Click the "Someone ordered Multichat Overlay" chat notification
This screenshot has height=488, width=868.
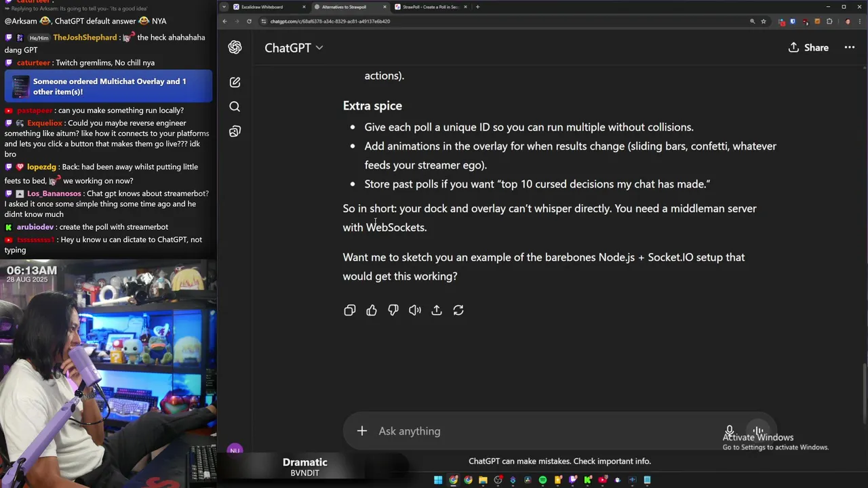tap(108, 86)
